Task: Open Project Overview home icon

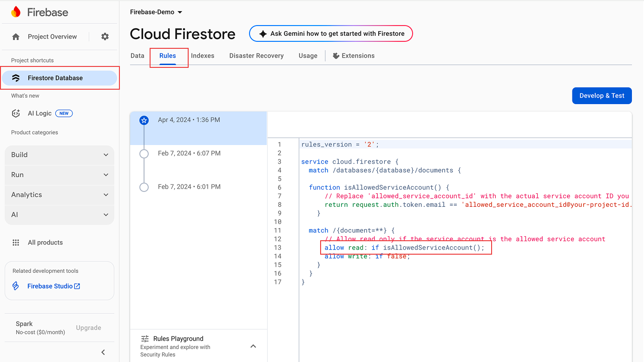Action: coord(16,37)
